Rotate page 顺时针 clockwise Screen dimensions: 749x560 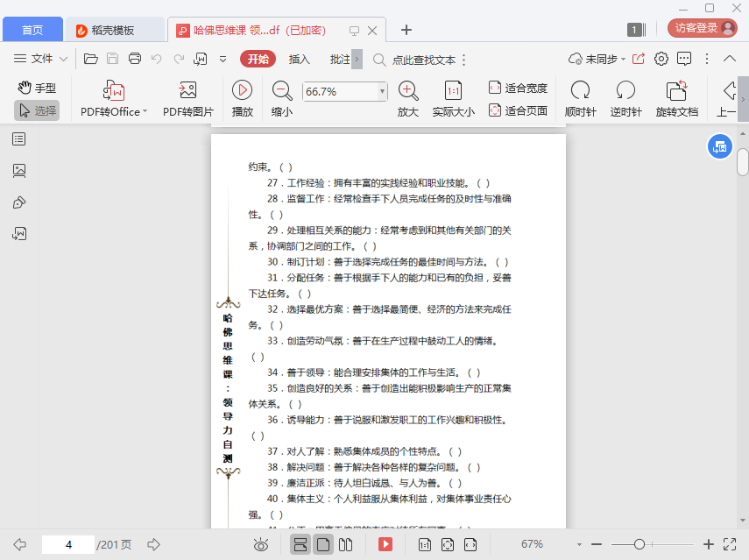point(581,99)
